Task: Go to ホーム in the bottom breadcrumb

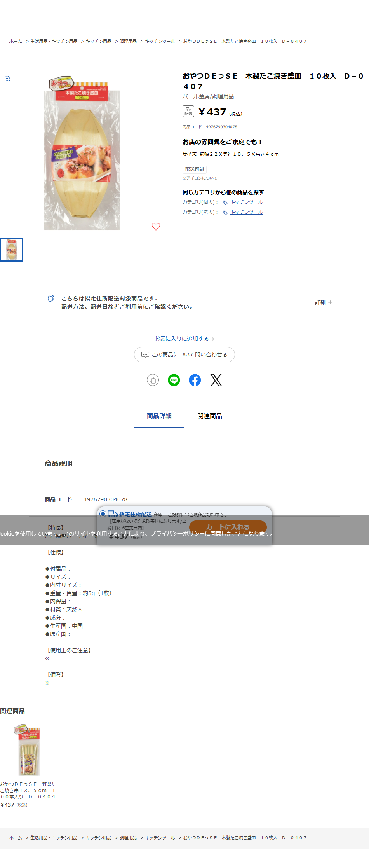Action: [16, 838]
